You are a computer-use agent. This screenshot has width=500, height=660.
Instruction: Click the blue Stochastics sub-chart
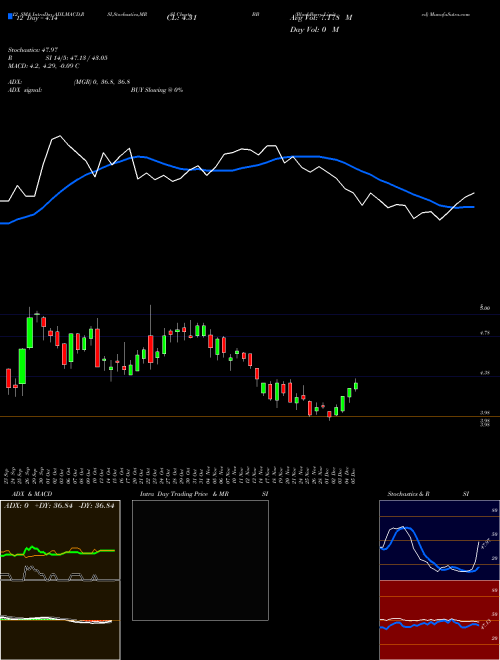[439, 540]
